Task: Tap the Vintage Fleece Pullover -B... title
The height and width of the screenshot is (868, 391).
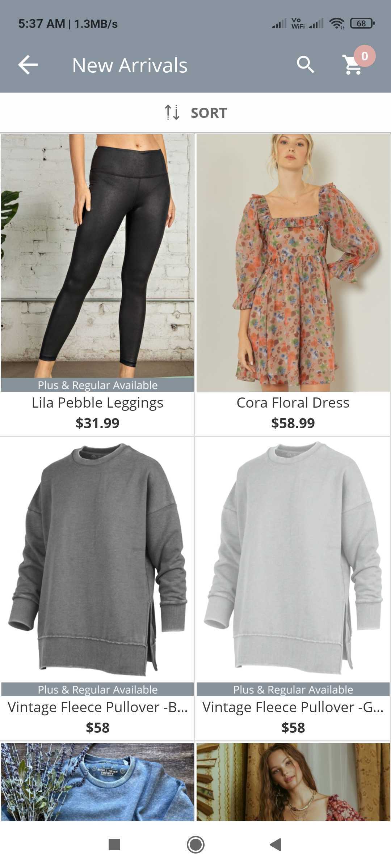Action: tap(97, 707)
